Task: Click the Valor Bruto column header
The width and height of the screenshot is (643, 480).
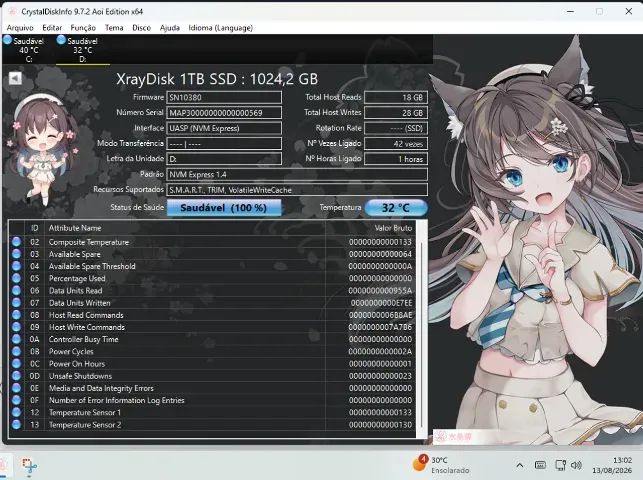Action: pyautogui.click(x=393, y=228)
